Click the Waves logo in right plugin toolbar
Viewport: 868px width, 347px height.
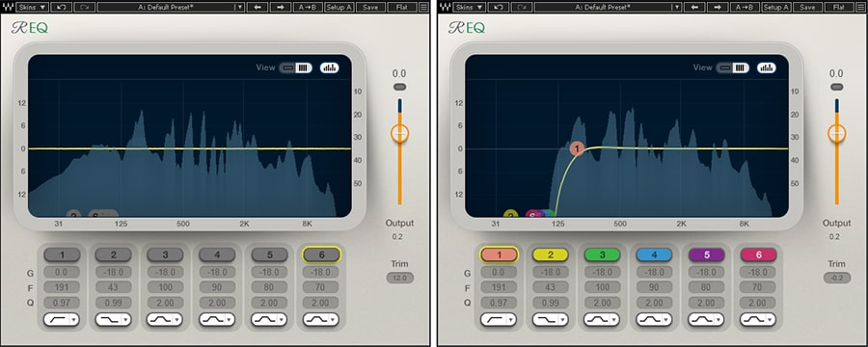tap(444, 7)
